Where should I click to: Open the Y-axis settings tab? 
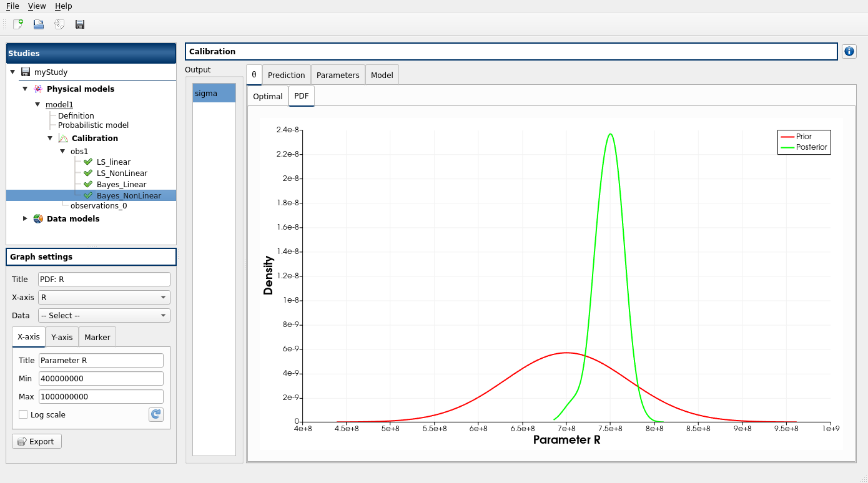click(62, 337)
